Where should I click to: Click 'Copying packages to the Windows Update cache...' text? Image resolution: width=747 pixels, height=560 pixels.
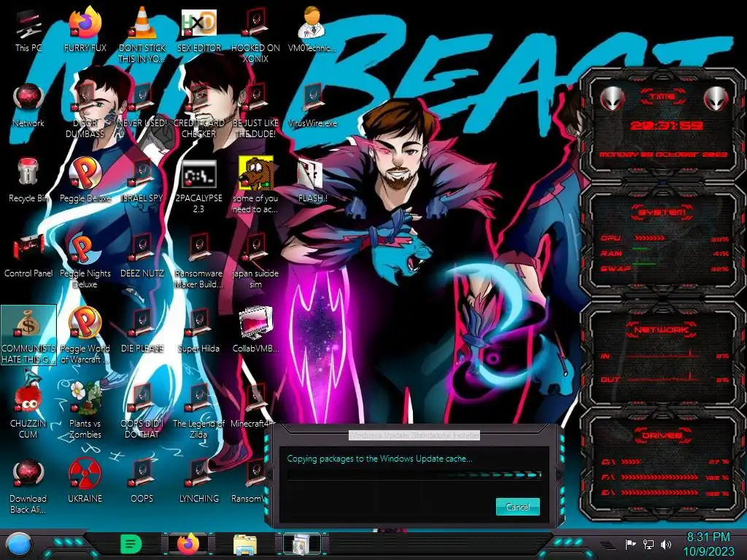[x=379, y=459]
